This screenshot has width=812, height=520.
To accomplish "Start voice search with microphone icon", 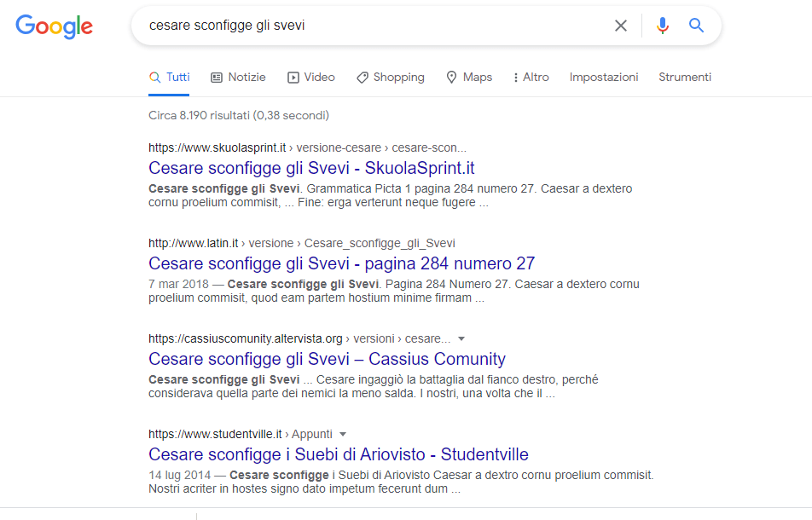I will [662, 26].
